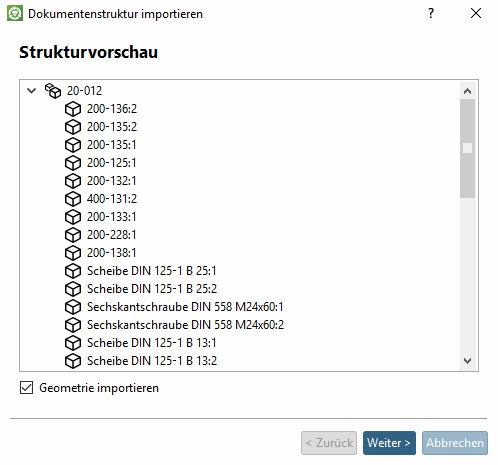Image resolution: width=498 pixels, height=465 pixels.
Task: Click the vertical scrollbar thumb
Action: (x=467, y=148)
